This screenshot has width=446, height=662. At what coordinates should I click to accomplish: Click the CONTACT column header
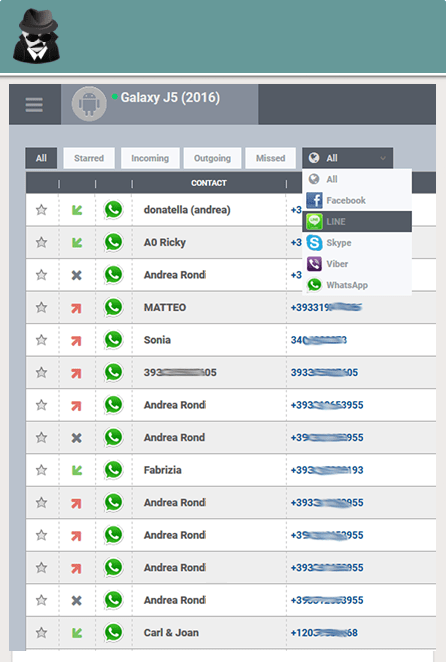209,183
